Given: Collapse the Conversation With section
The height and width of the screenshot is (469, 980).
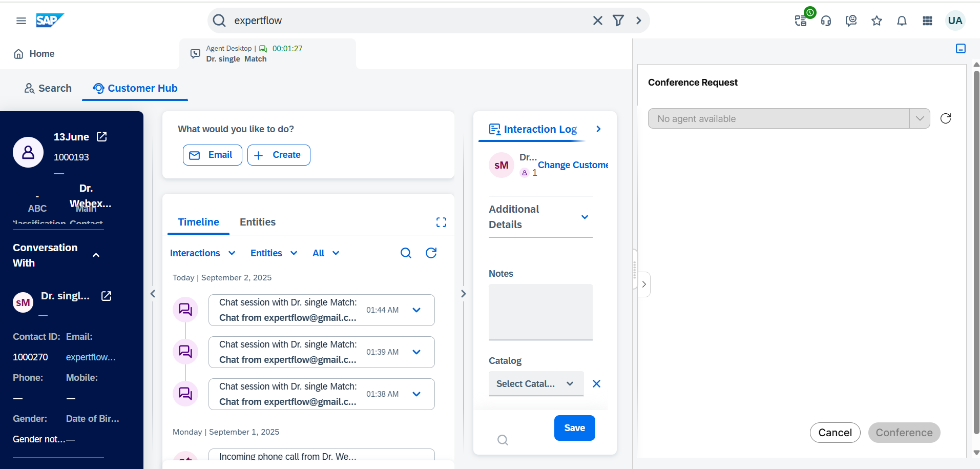Looking at the screenshot, I should (x=96, y=255).
